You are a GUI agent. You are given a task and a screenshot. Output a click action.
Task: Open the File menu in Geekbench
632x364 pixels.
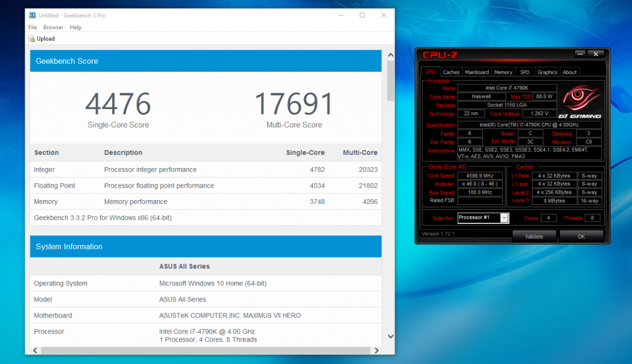tap(33, 27)
